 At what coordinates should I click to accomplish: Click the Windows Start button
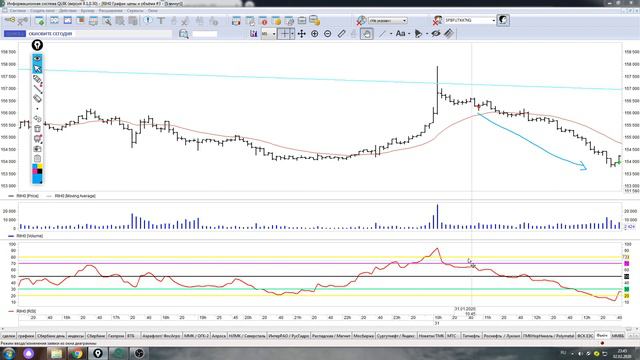pos(9,353)
